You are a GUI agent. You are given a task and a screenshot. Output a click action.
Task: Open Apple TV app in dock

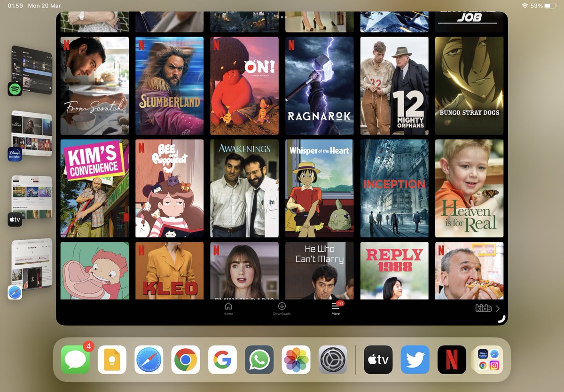(x=378, y=360)
